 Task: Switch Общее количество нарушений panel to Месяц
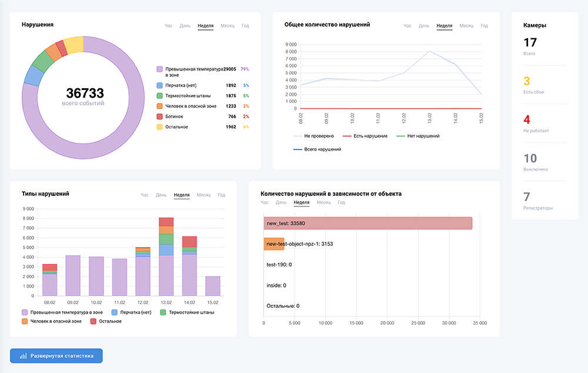point(466,26)
